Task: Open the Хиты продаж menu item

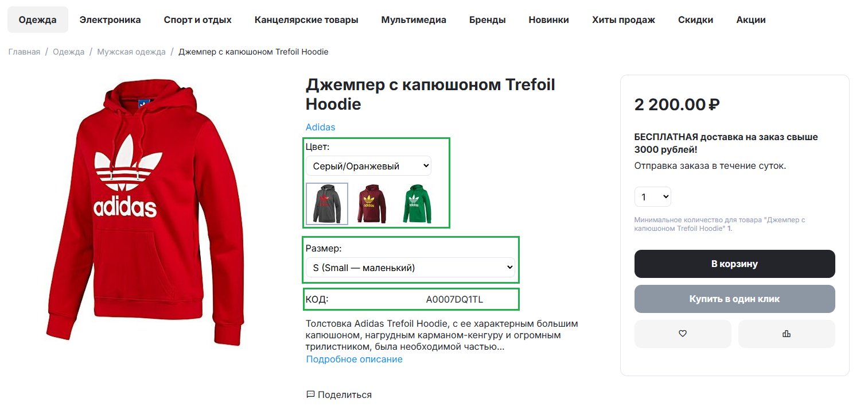Action: tap(624, 20)
